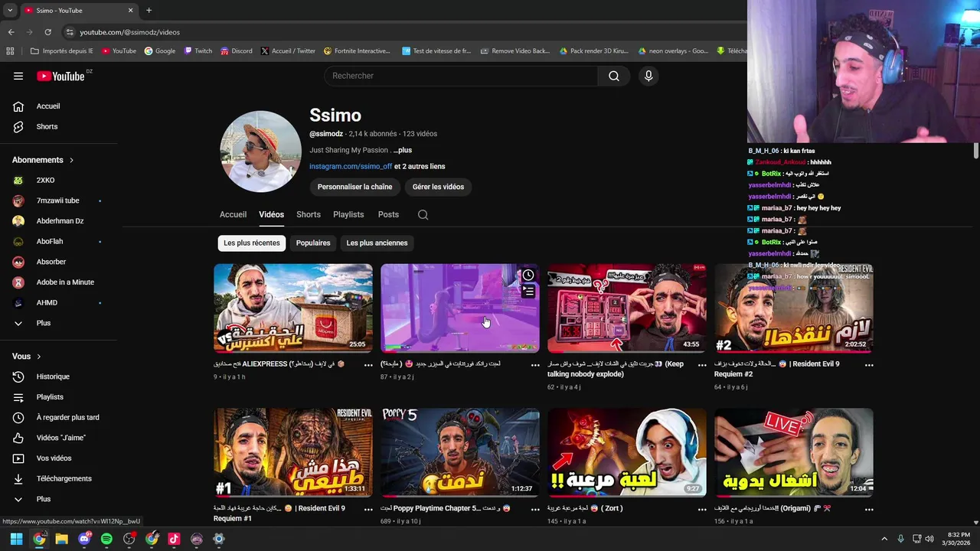Open the instagram.com/ssimo_off link
This screenshot has width=980, height=551.
coord(351,167)
